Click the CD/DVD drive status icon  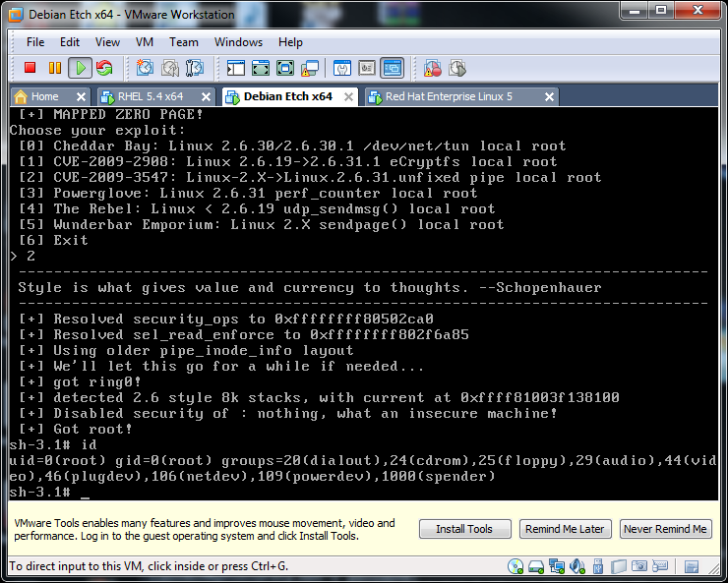coord(516,566)
